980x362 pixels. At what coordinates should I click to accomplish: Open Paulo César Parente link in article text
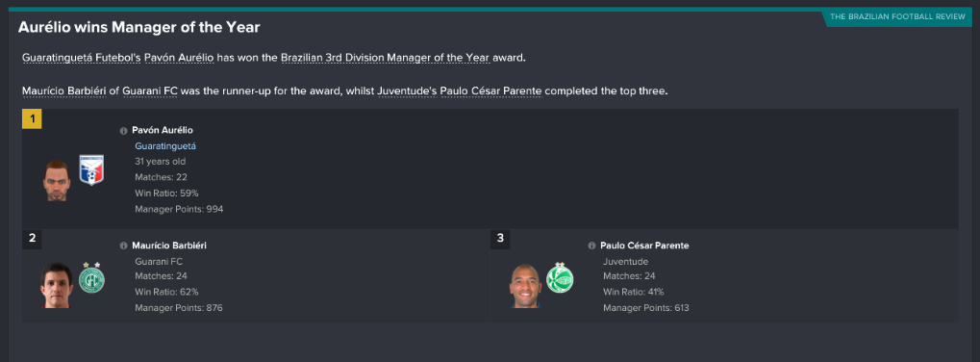point(491,91)
